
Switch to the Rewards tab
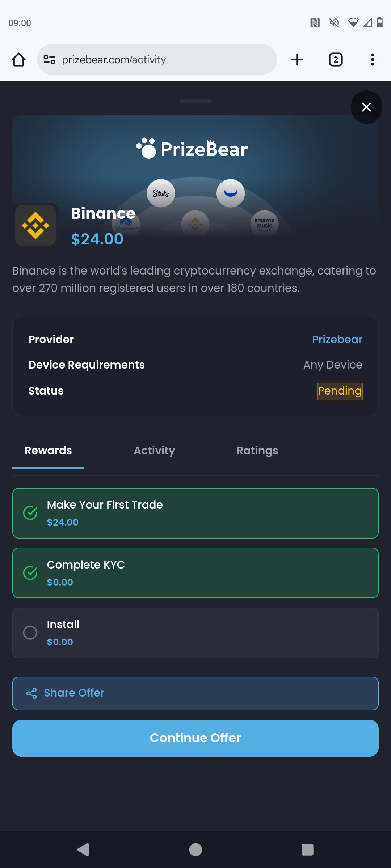48,451
